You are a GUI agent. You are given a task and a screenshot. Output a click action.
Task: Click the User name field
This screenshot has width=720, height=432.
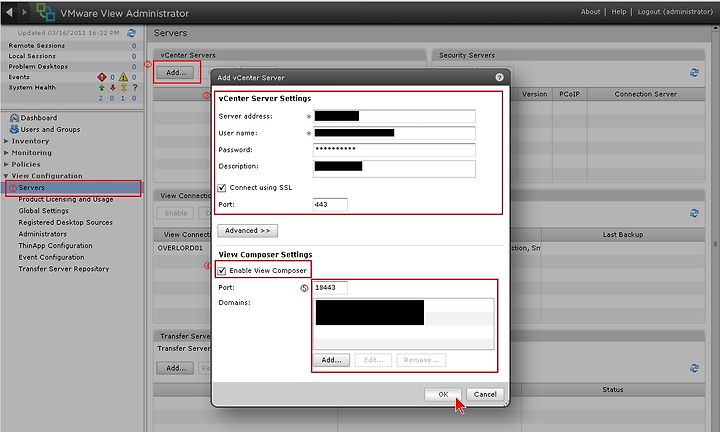(394, 133)
